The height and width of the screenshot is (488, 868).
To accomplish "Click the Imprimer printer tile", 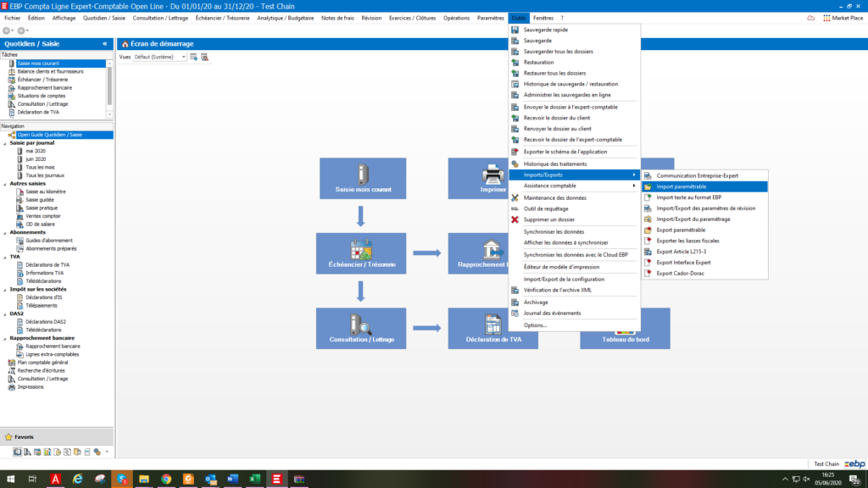I will click(x=478, y=178).
